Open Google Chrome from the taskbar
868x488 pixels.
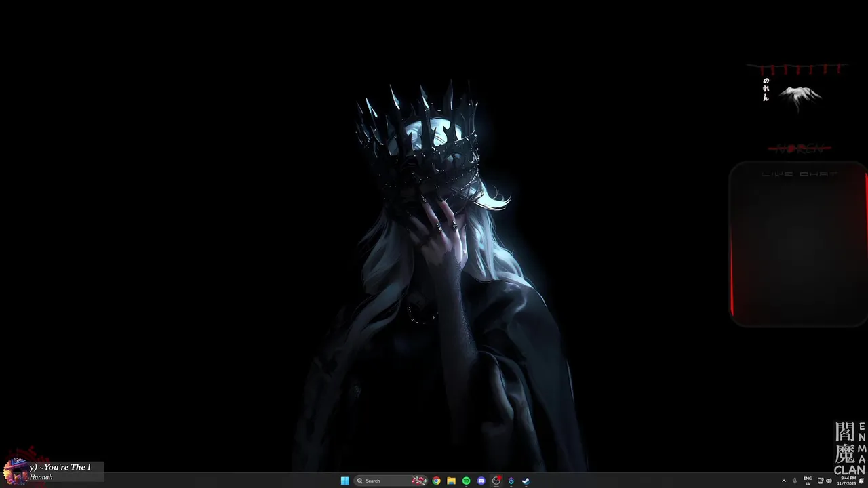436,481
